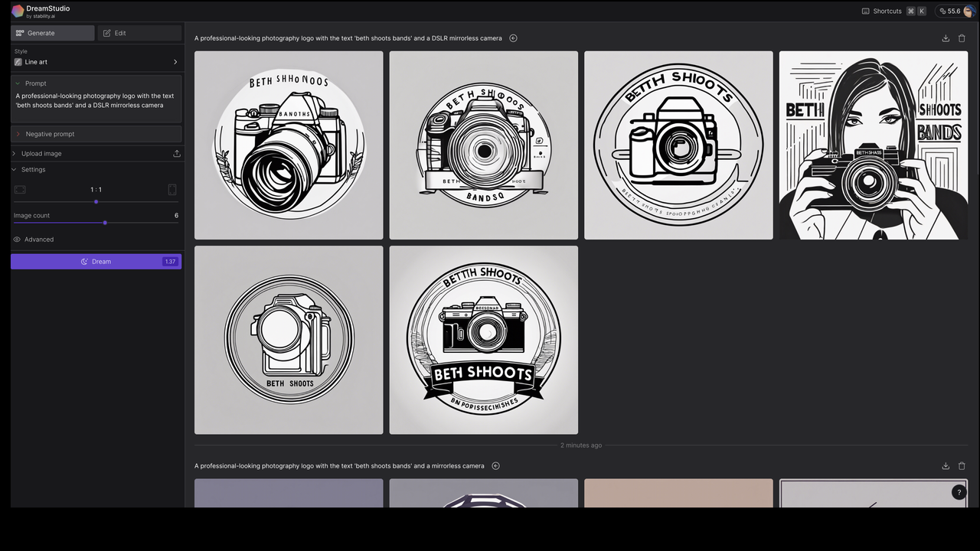Click the '2 minutes ago' timestamp

click(x=581, y=445)
